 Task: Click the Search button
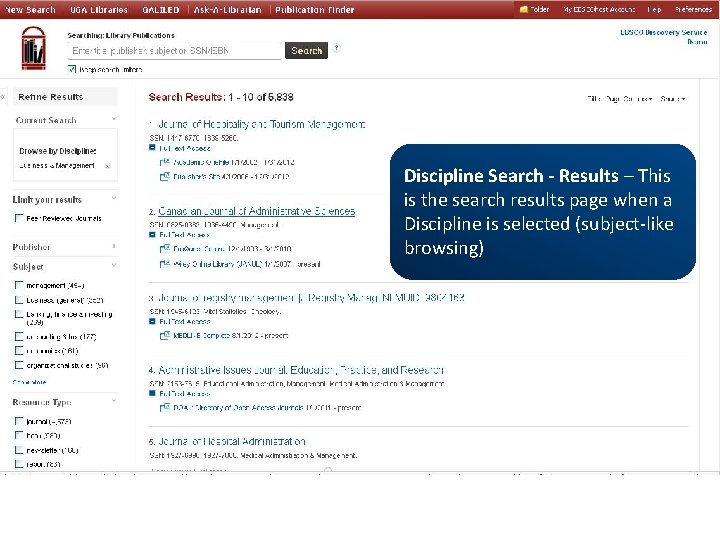[306, 51]
